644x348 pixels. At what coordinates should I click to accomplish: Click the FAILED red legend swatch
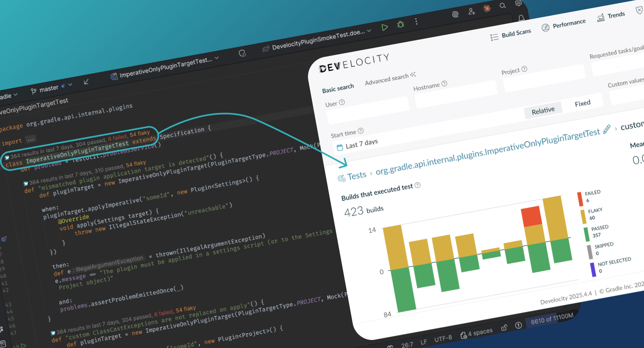(x=580, y=199)
